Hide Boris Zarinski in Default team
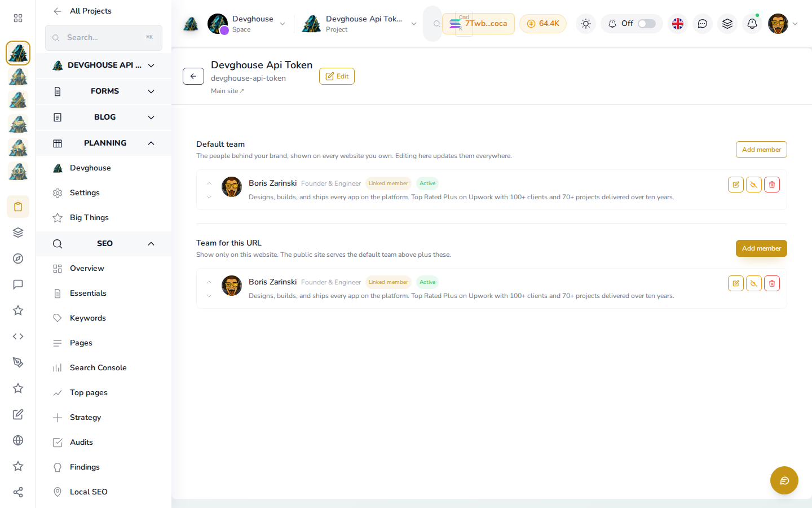812x508 pixels. coord(754,185)
